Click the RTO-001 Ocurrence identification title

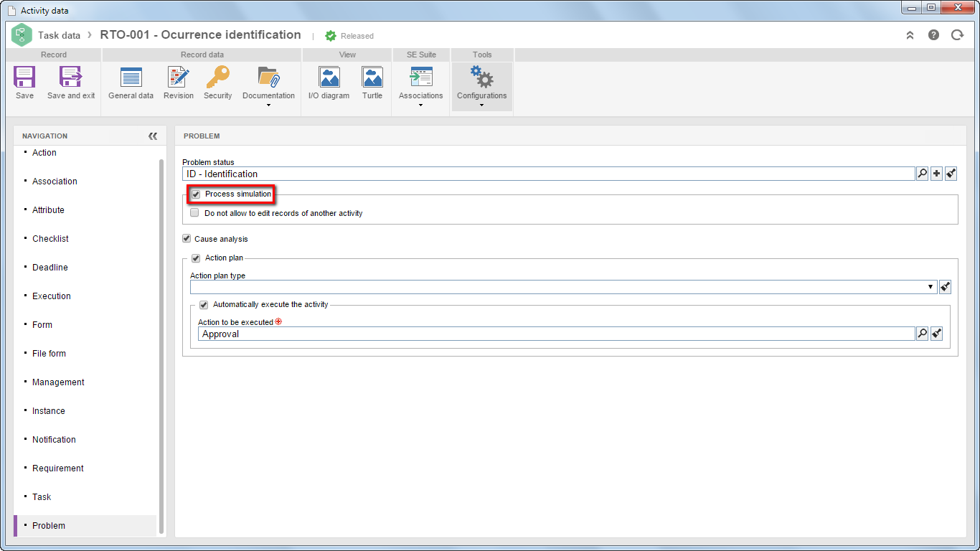[200, 34]
